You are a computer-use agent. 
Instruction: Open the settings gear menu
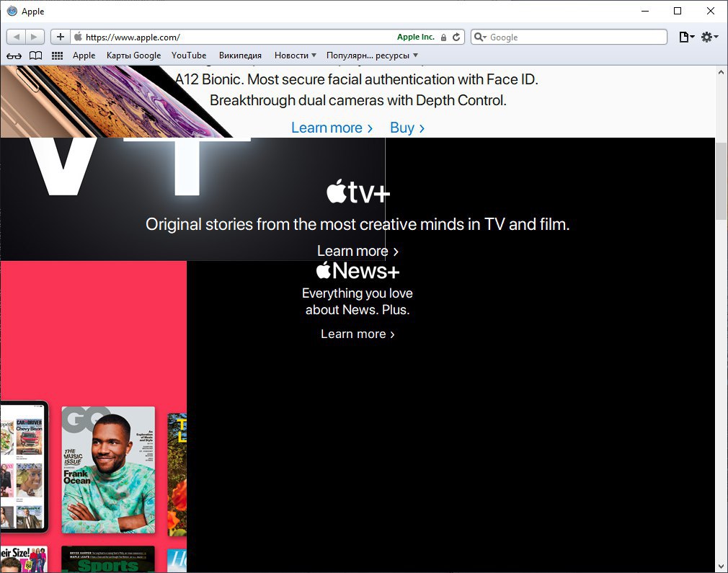point(709,37)
